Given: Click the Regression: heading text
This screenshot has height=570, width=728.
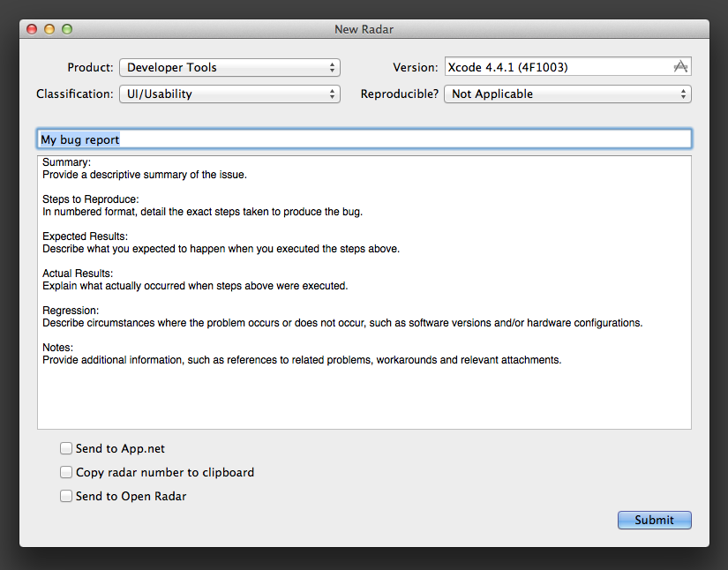Looking at the screenshot, I should pos(71,311).
